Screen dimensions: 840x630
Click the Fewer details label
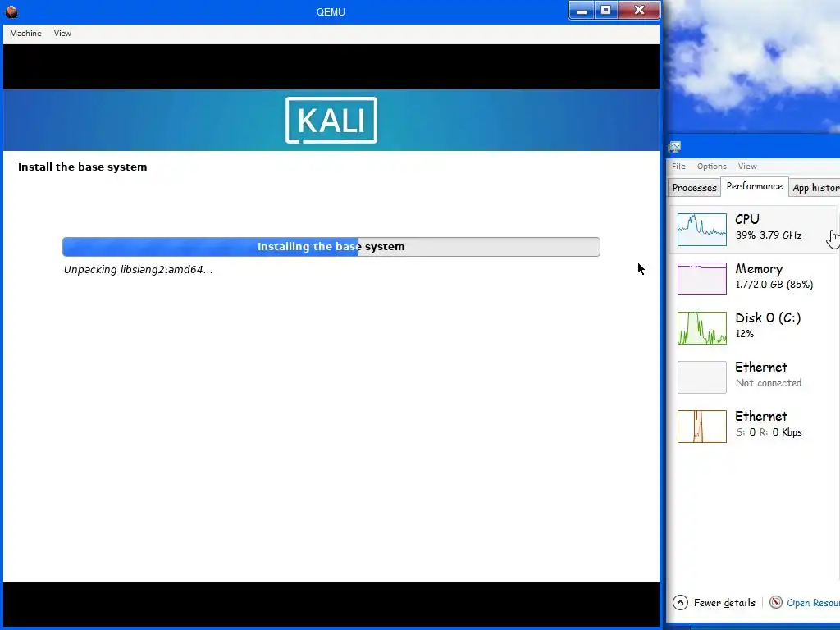point(724,603)
